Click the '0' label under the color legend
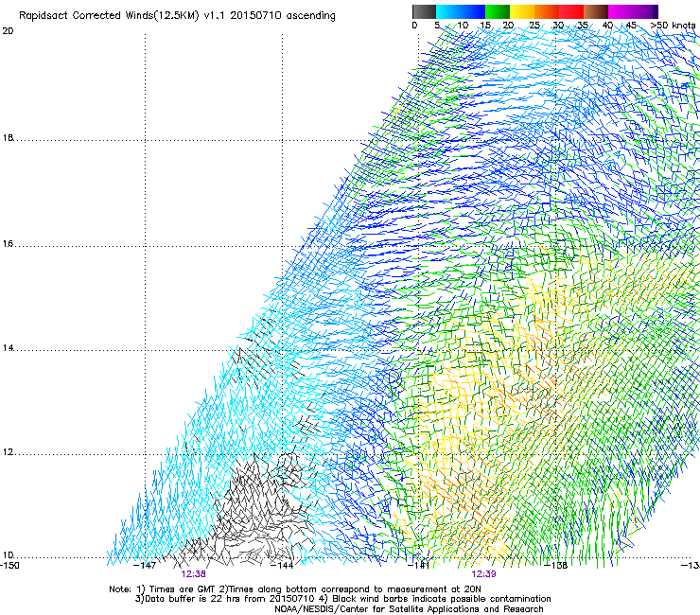This screenshot has height=615, width=700. point(414,26)
